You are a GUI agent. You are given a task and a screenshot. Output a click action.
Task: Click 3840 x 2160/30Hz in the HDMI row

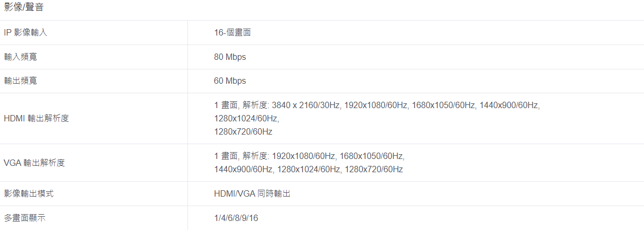306,105
